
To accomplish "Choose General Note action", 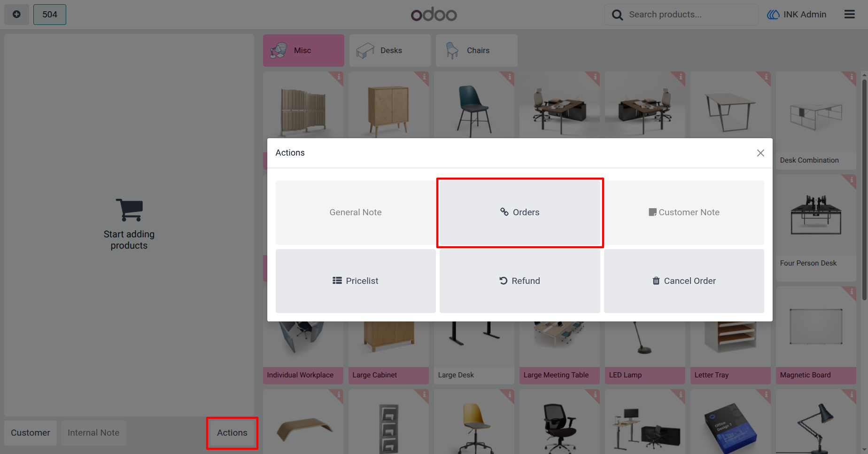I will pos(356,212).
